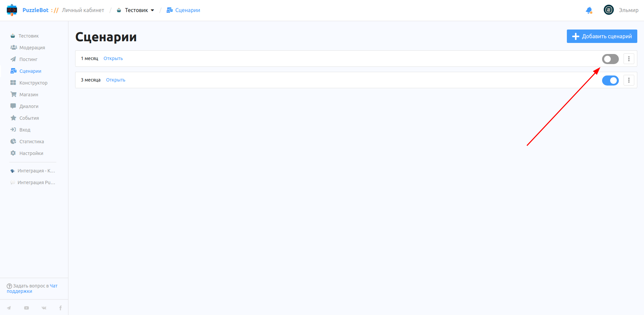Disable the 3 месяца scenario toggle
The height and width of the screenshot is (315, 644).
[x=610, y=81]
